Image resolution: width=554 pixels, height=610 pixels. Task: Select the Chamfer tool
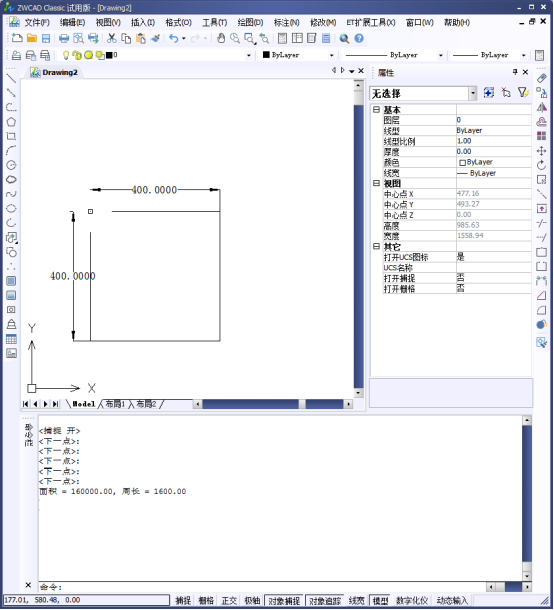point(542,296)
